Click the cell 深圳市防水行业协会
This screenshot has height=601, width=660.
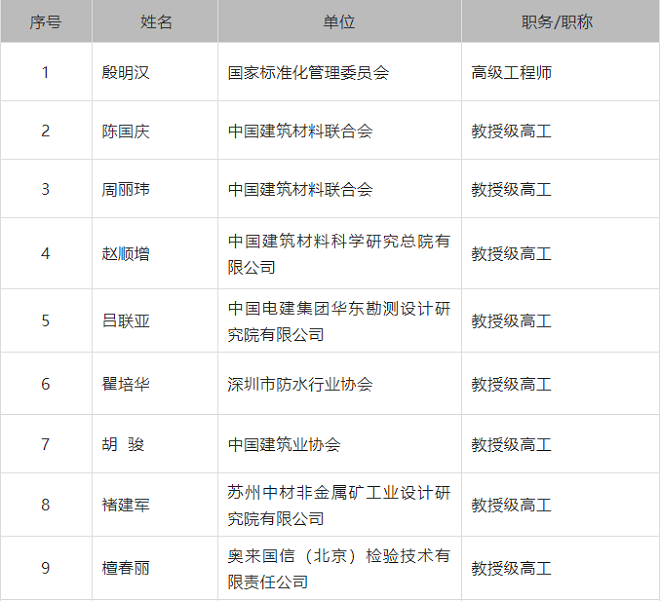click(x=300, y=384)
